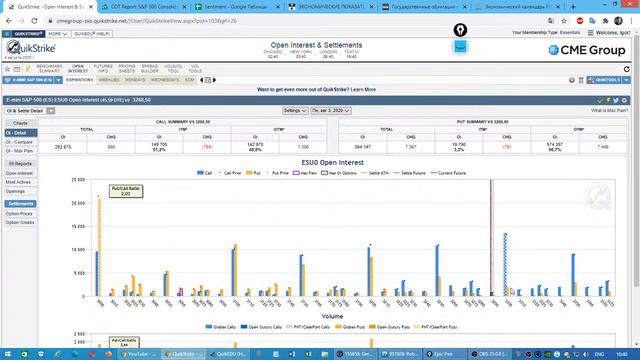Image resolution: width=640 pixels, height=360 pixels.
Task: Click the trash icon left of QuikTools
Action: pos(581,80)
